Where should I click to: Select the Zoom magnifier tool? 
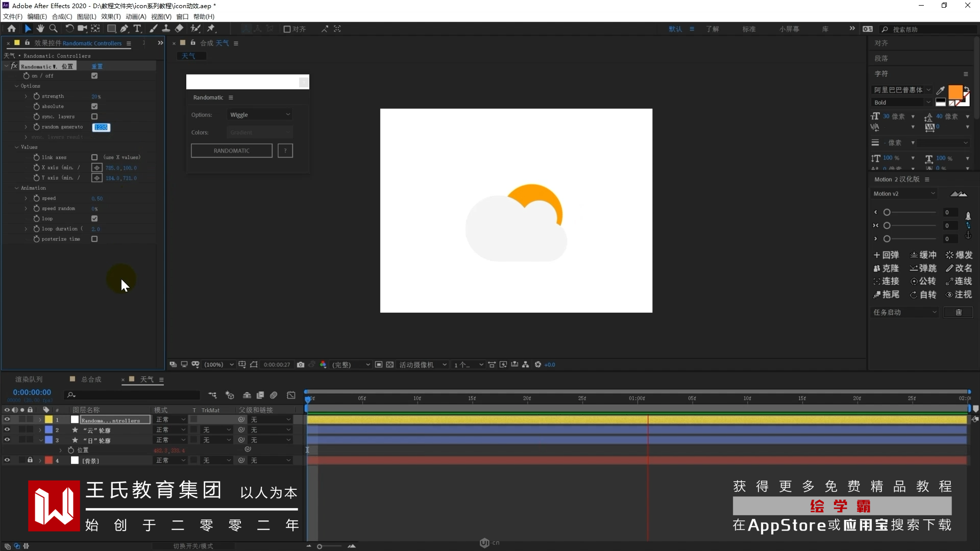(53, 29)
